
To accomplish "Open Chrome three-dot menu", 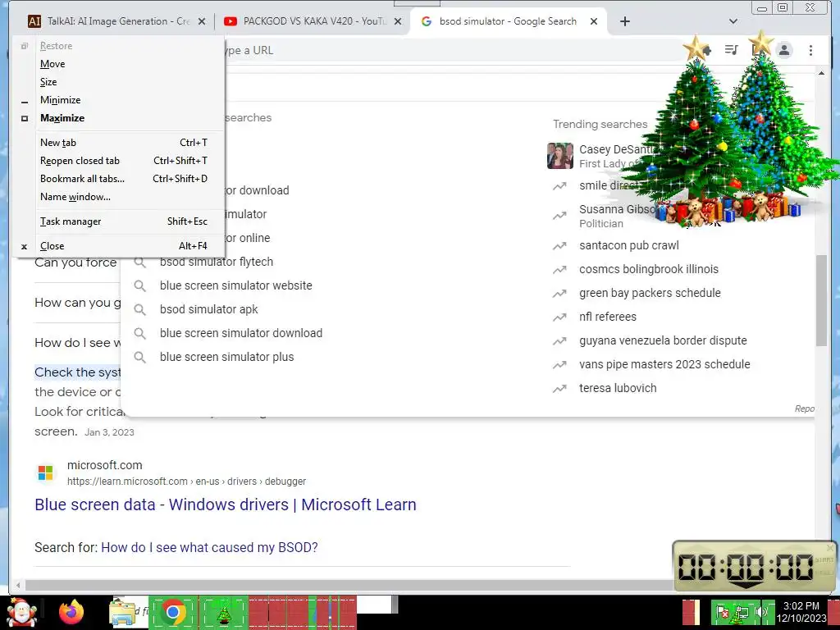I will point(810,50).
